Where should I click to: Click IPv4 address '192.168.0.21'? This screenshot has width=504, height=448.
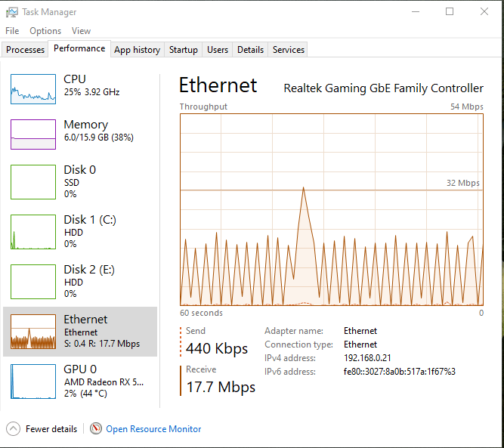(367, 358)
